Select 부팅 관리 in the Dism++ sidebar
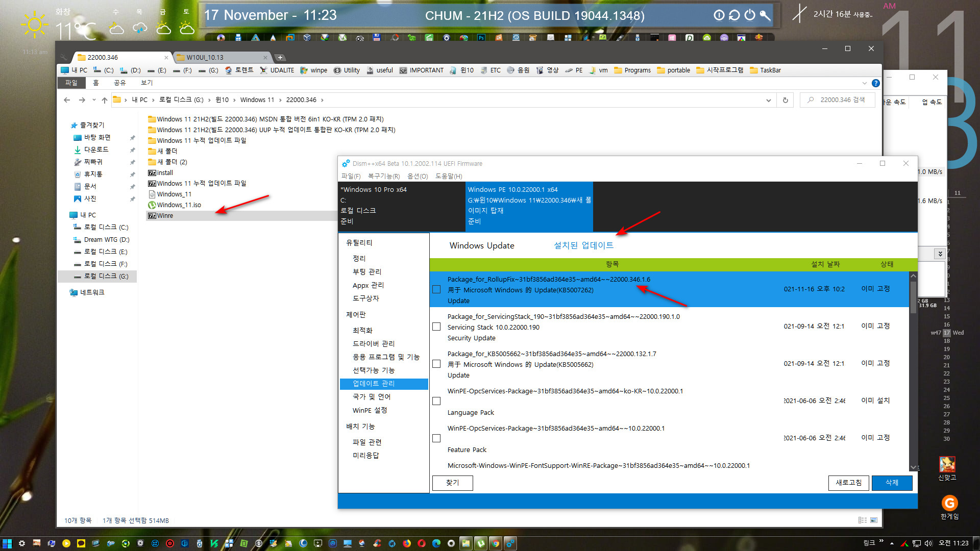The image size is (980, 551). click(x=367, y=272)
